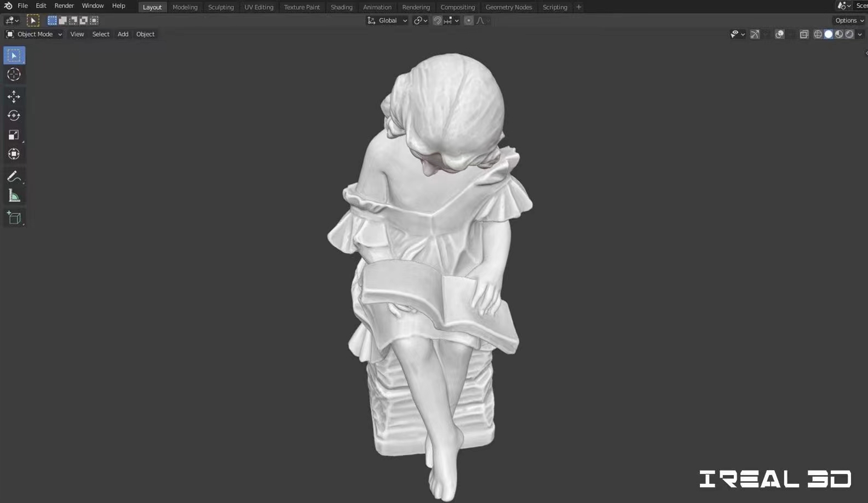This screenshot has width=868, height=503.
Task: Switch to the UV Editing workspace tab
Action: 259,7
